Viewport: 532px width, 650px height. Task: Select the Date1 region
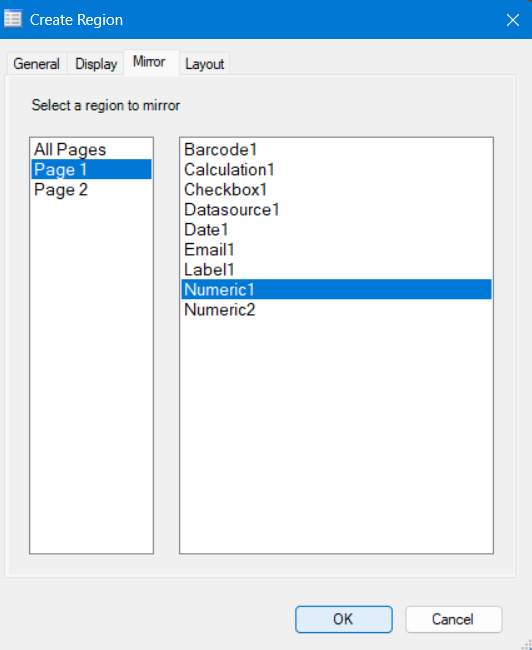336,229
